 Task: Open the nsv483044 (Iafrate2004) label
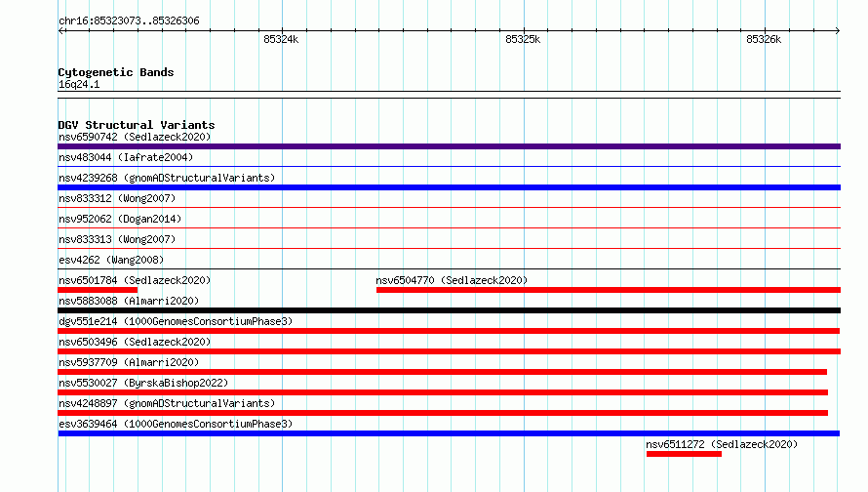point(126,157)
